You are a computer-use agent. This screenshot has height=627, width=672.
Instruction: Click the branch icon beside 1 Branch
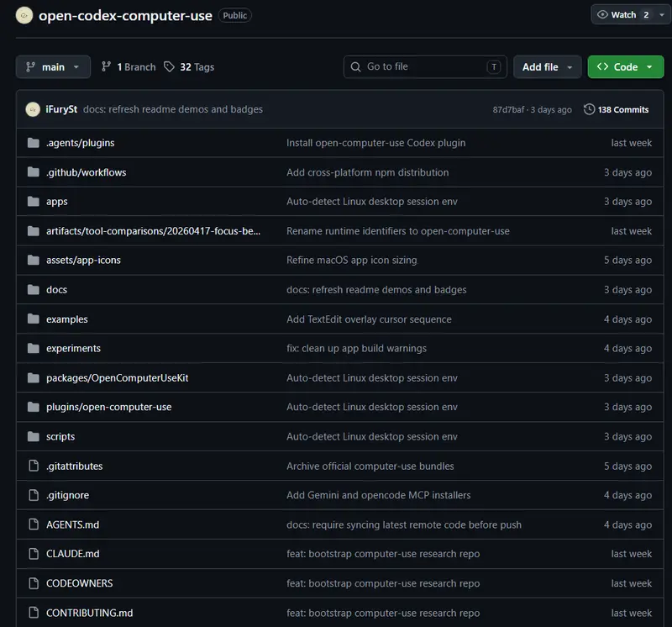(x=106, y=66)
